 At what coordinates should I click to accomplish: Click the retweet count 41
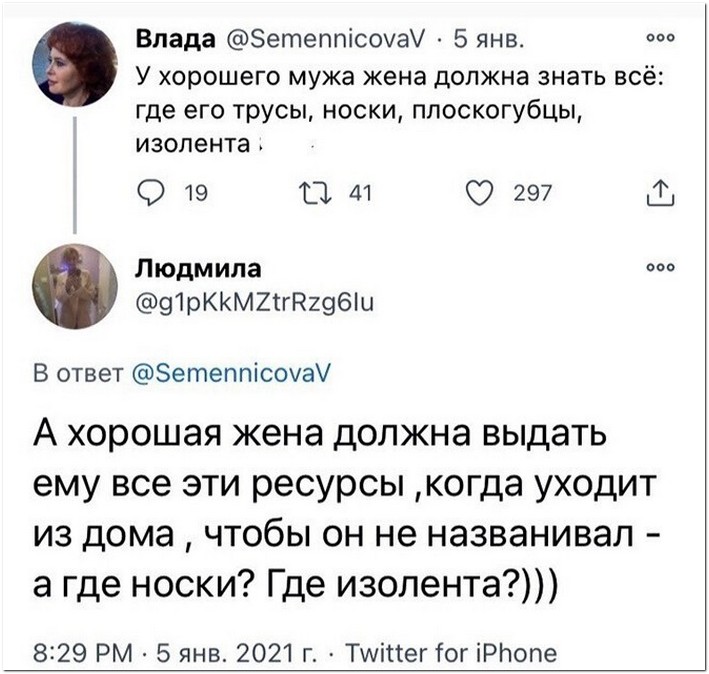click(x=360, y=193)
